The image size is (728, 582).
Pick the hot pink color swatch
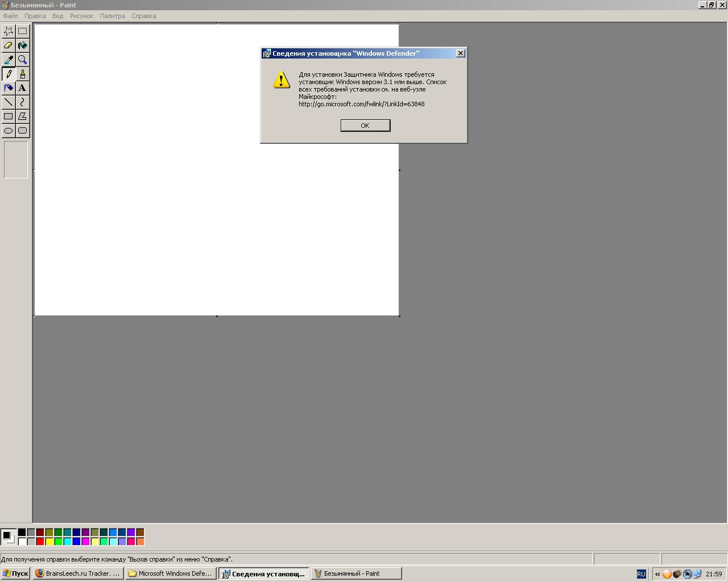[x=131, y=542]
